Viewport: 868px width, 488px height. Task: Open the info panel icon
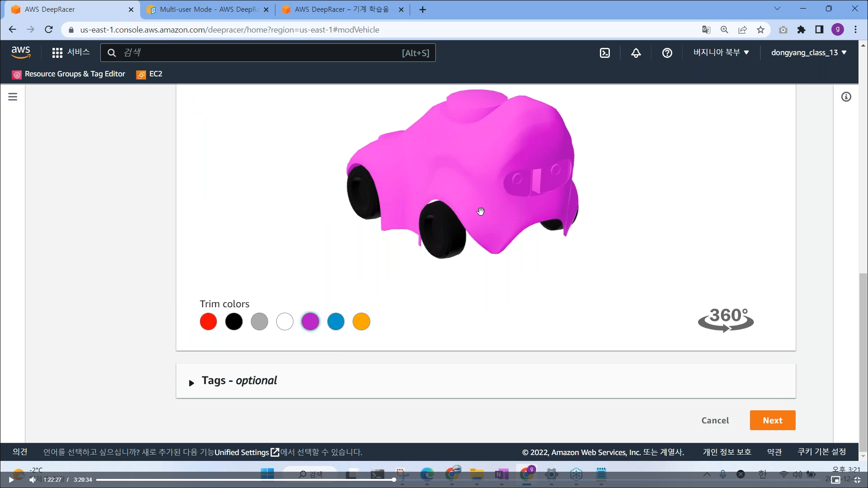[x=846, y=97]
